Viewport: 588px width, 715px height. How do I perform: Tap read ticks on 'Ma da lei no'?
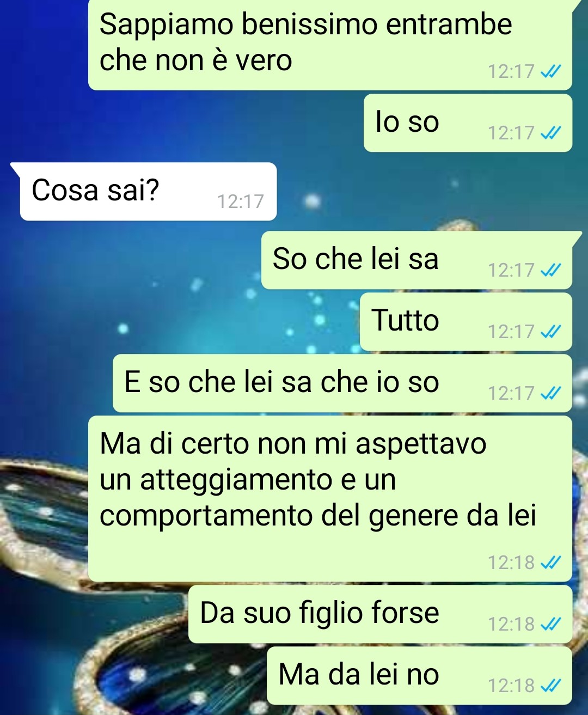pyautogui.click(x=550, y=686)
